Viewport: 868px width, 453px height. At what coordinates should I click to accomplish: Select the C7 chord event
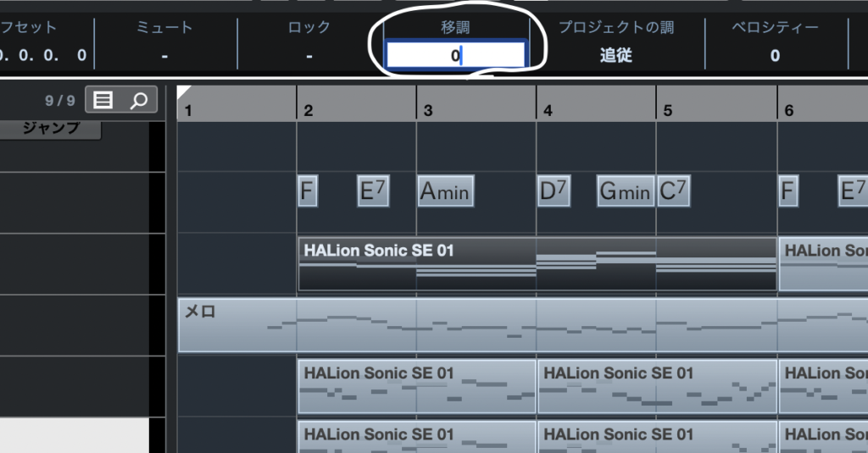[x=673, y=191]
